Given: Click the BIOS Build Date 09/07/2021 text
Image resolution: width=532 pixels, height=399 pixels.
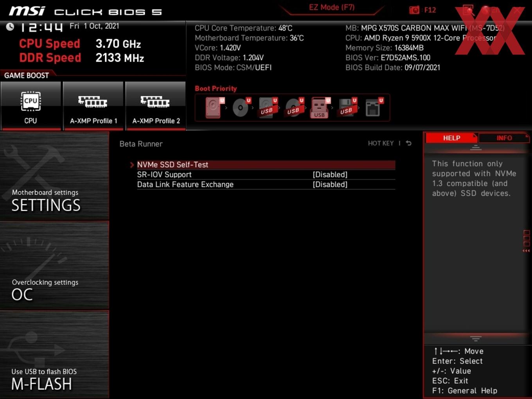Looking at the screenshot, I should 393,67.
